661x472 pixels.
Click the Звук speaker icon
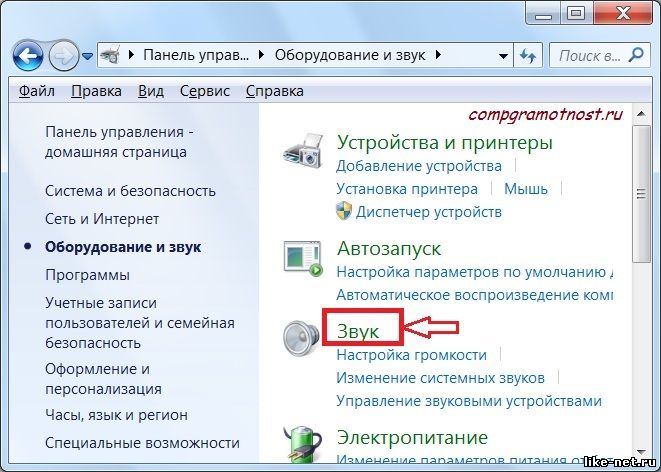coord(302,342)
